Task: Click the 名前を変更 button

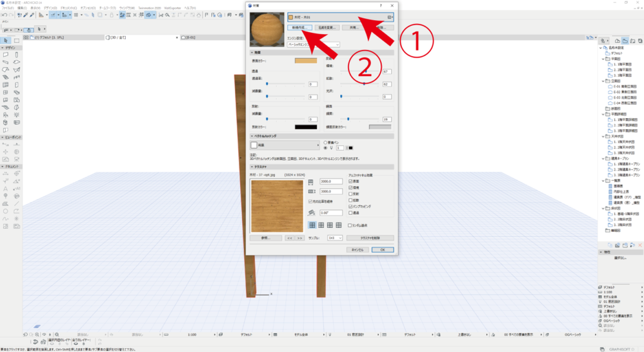Action: click(x=327, y=28)
